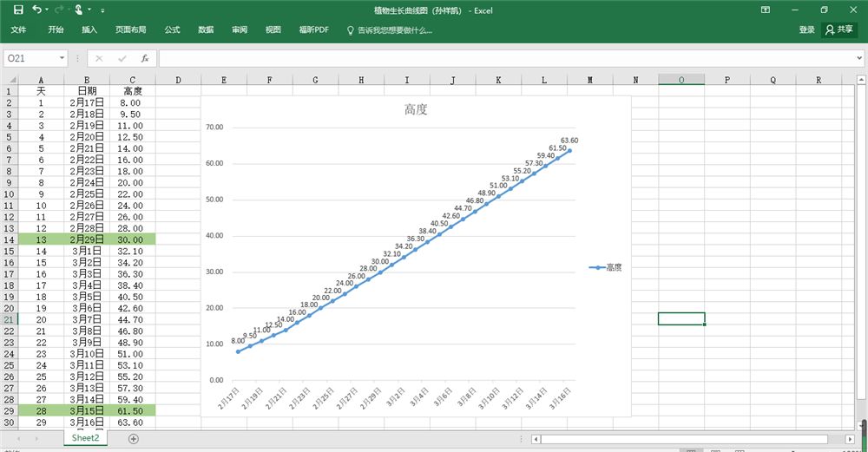This screenshot has width=868, height=452.
Task: Open the 数据 ribbon tab
Action: [206, 29]
